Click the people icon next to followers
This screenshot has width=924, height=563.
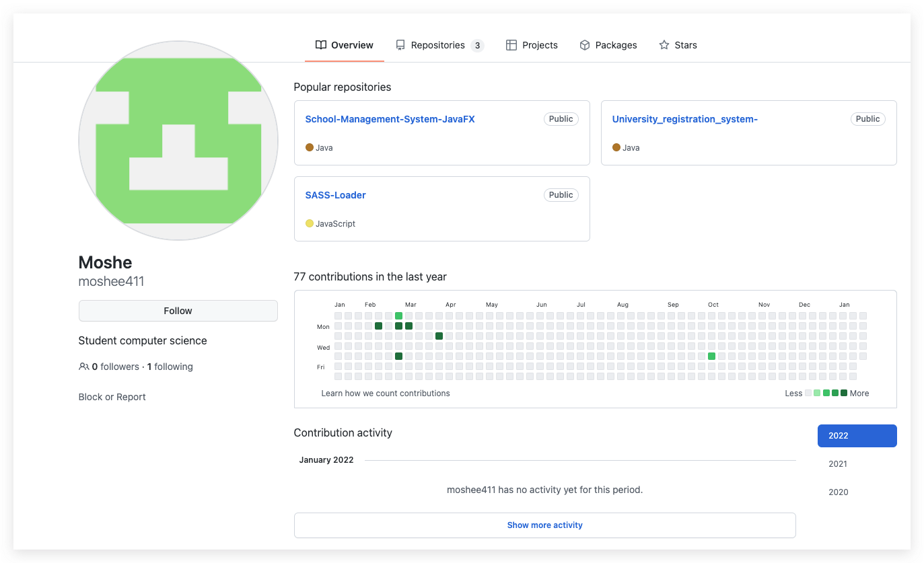[x=84, y=367]
